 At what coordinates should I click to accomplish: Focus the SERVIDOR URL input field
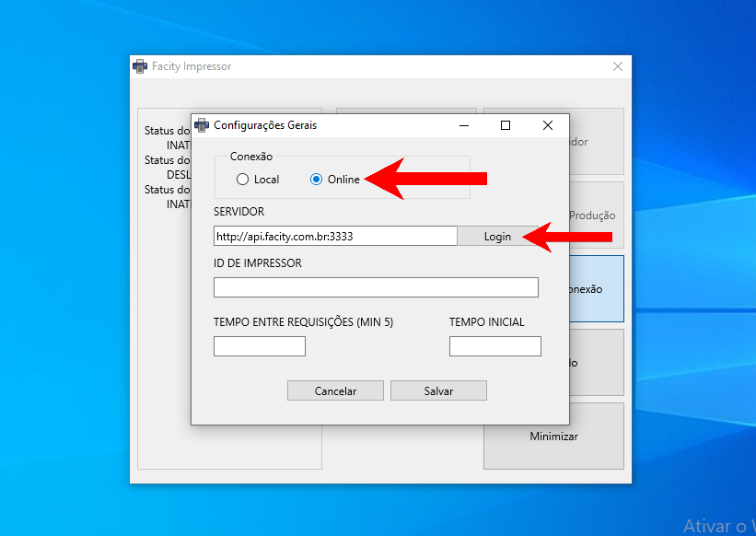335,236
